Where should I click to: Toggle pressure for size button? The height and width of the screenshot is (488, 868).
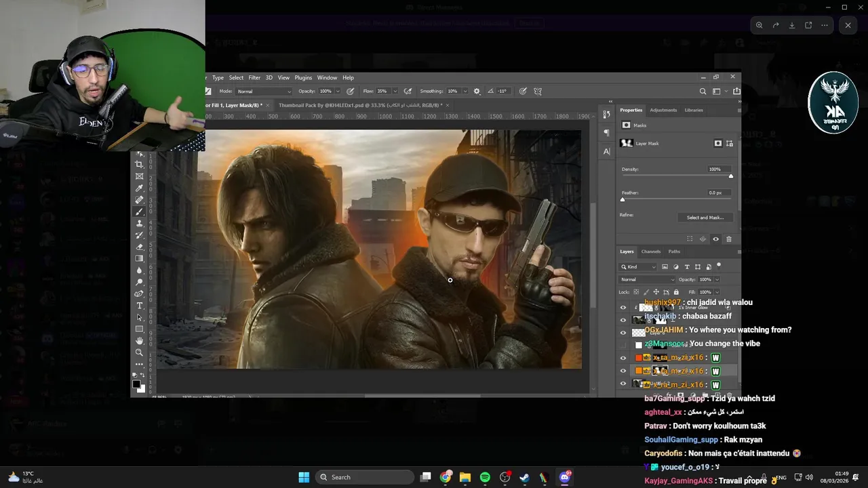tap(523, 91)
